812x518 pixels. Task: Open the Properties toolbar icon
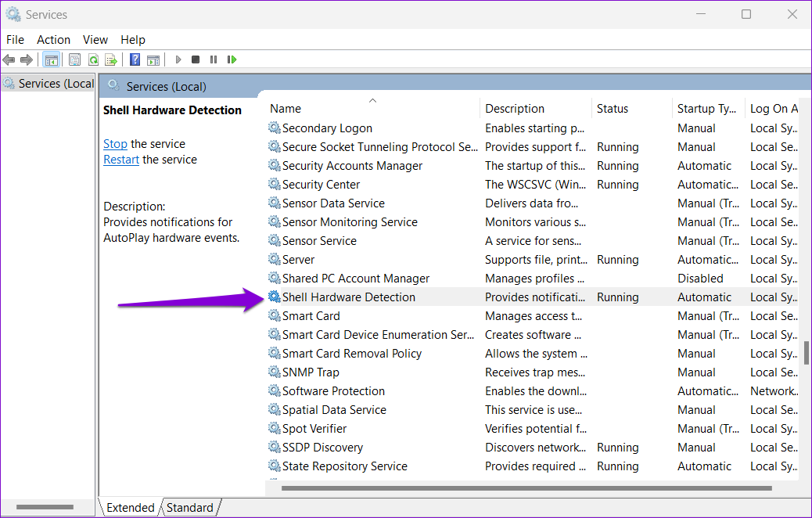tap(74, 60)
